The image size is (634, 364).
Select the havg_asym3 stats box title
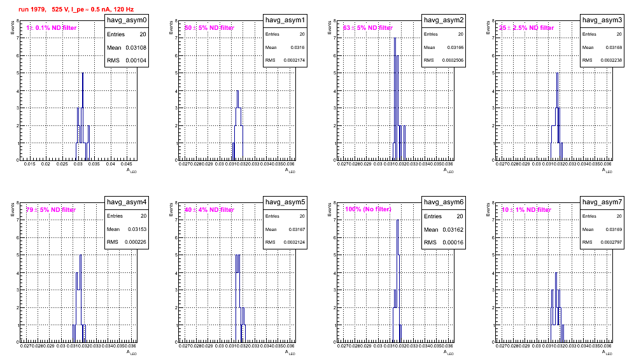pos(602,20)
